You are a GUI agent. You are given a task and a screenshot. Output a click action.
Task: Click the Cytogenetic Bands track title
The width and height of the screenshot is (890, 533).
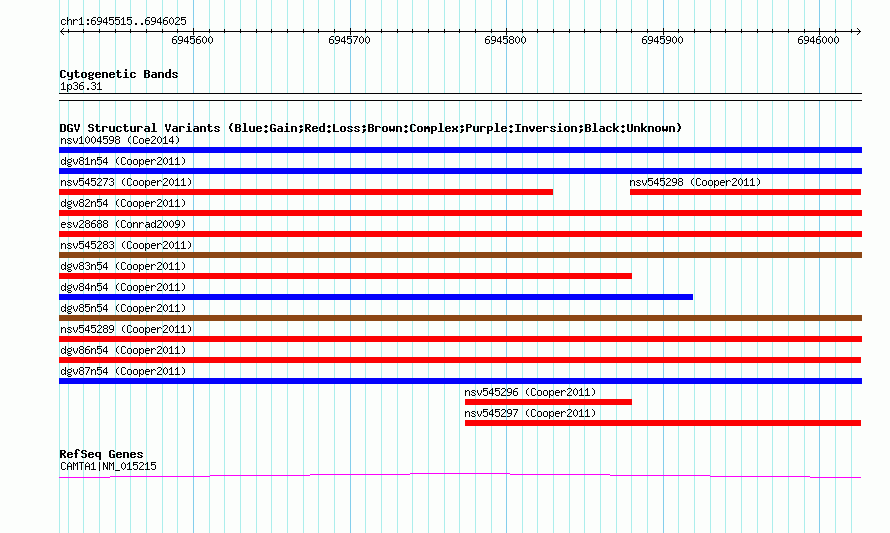[119, 74]
